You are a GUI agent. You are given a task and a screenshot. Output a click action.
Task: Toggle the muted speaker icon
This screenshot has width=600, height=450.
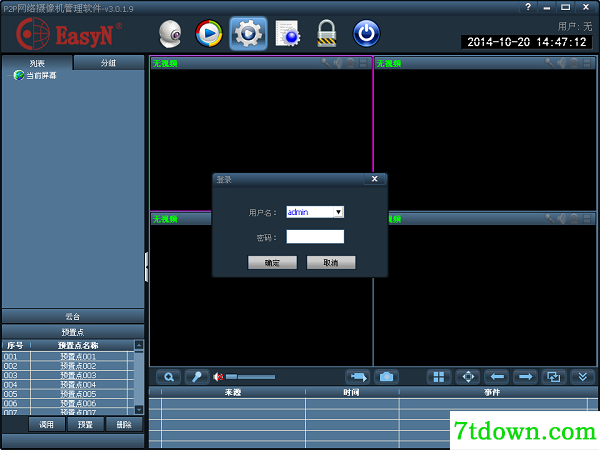tap(218, 377)
